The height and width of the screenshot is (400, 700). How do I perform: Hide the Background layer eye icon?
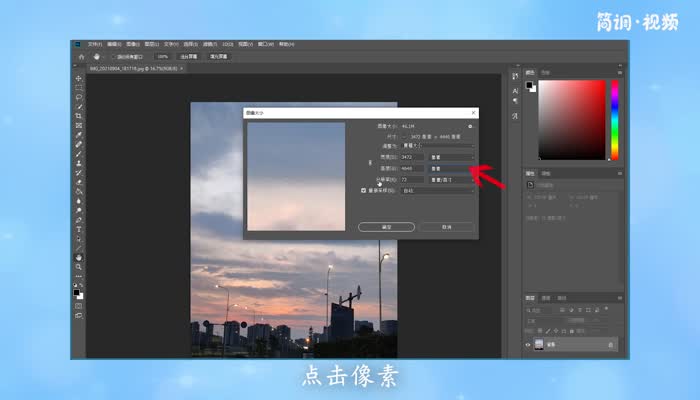(x=528, y=344)
